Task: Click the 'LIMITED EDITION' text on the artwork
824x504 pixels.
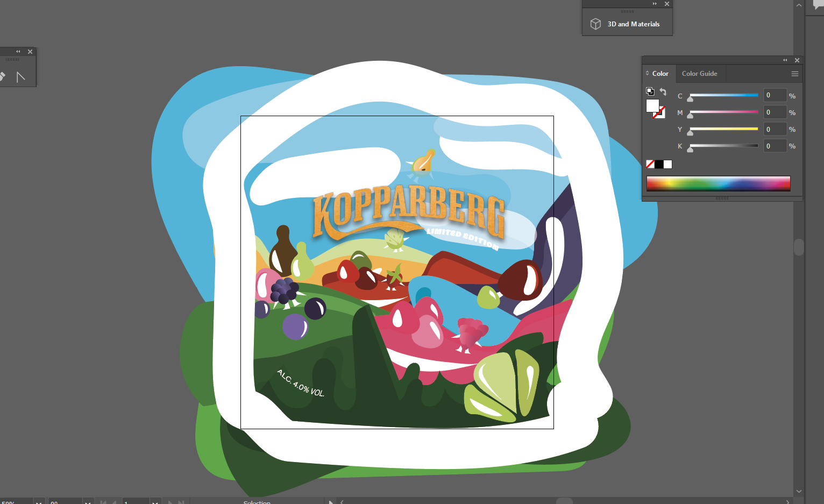Action: pyautogui.click(x=463, y=238)
